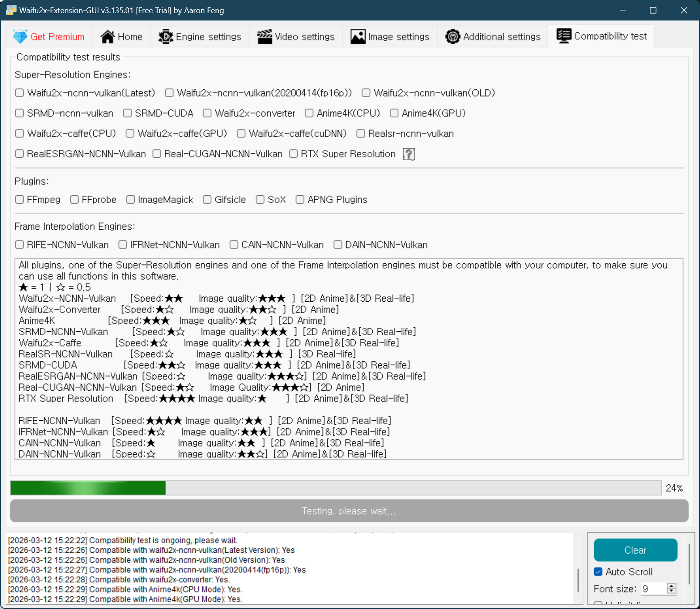Switch to the Home tab
Viewport: 700px width, 609px height.
click(122, 37)
